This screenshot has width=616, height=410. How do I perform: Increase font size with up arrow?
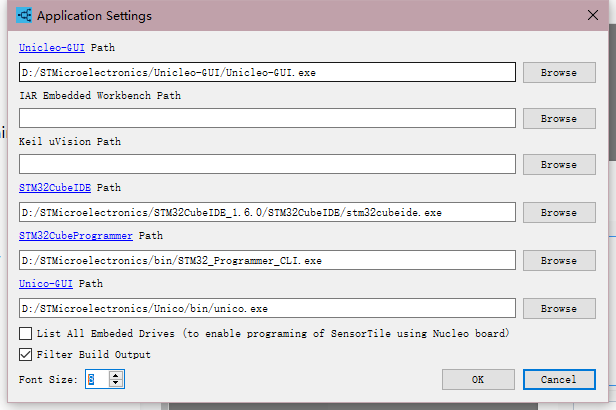tap(116, 375)
